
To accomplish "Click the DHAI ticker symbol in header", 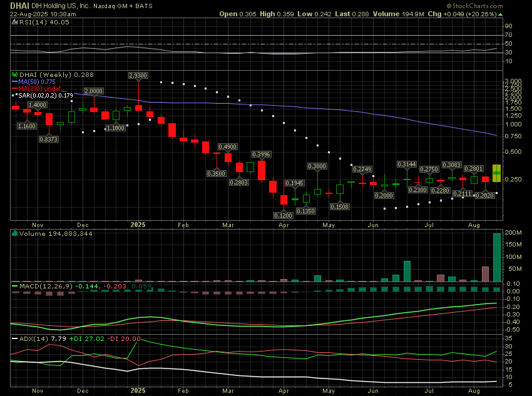I will (x=19, y=6).
